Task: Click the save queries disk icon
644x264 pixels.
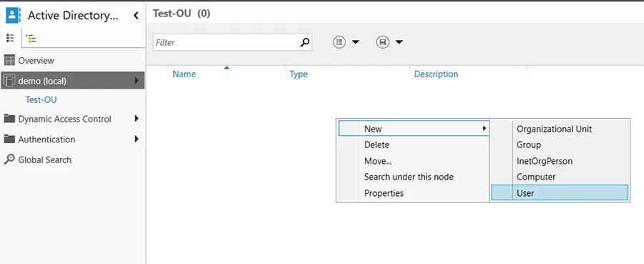Action: click(x=383, y=42)
